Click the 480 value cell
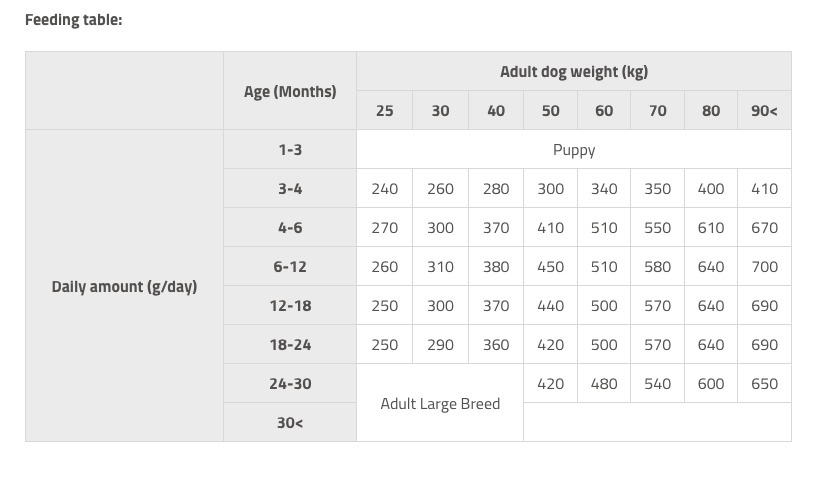This screenshot has height=477, width=821. coord(604,384)
